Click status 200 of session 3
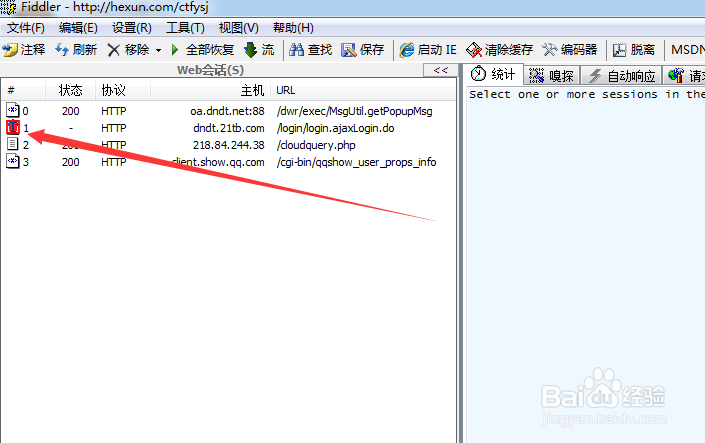 [x=71, y=162]
